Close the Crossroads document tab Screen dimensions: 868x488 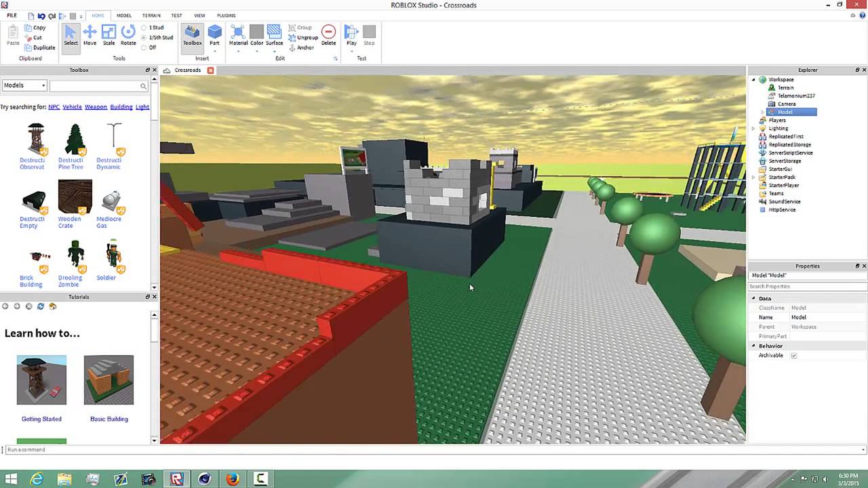(211, 70)
